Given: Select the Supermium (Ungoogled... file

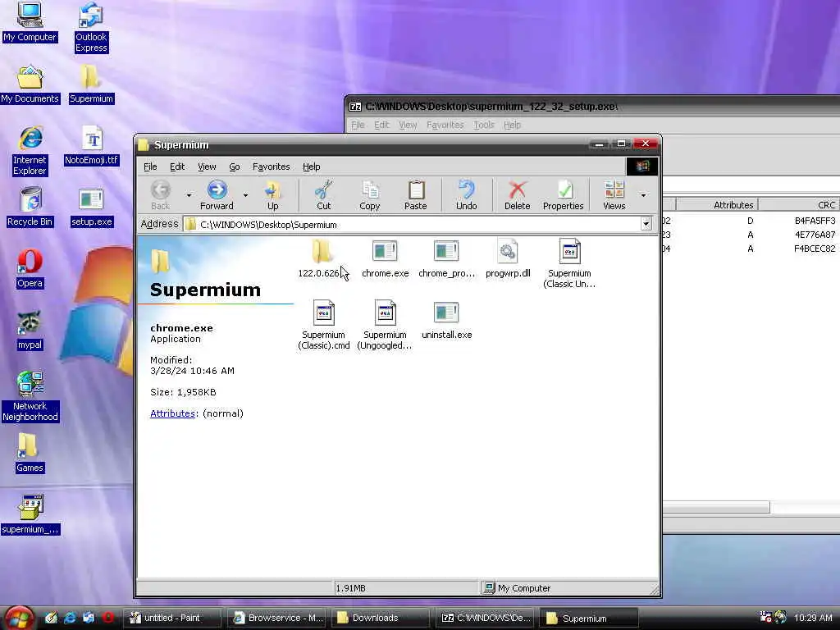Looking at the screenshot, I should [x=385, y=325].
